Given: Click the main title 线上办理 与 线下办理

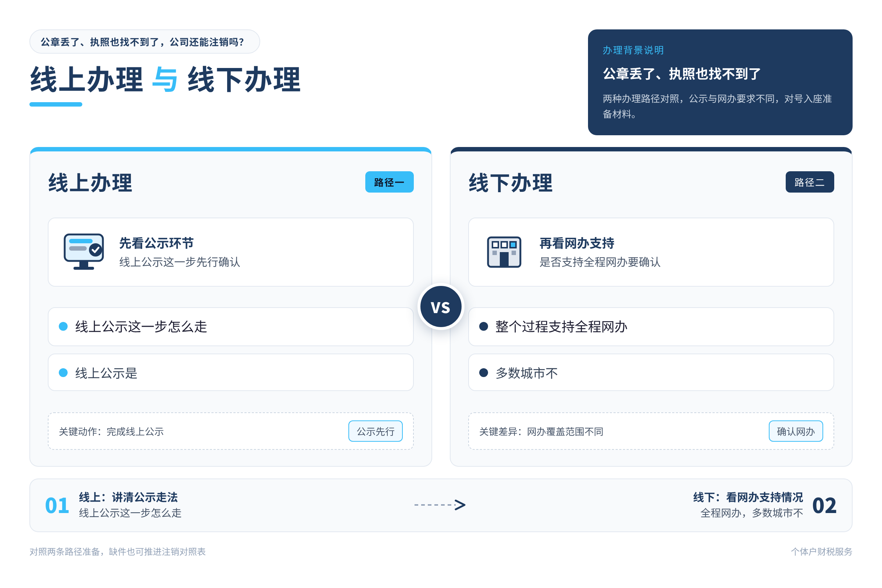Looking at the screenshot, I should [x=165, y=79].
